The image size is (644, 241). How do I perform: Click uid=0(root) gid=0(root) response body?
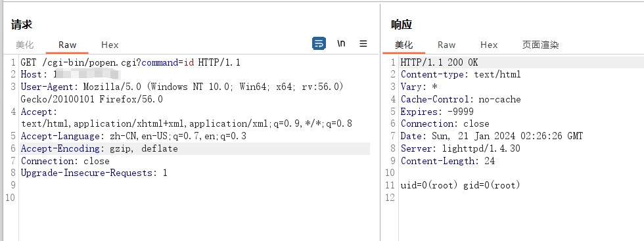(x=461, y=186)
